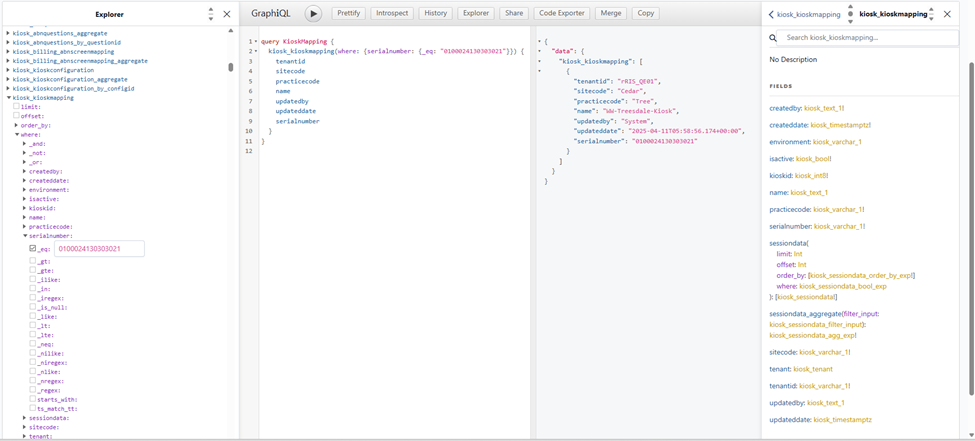Viewport: 975px width, 441px height.
Task: Open the History panel
Action: point(435,13)
